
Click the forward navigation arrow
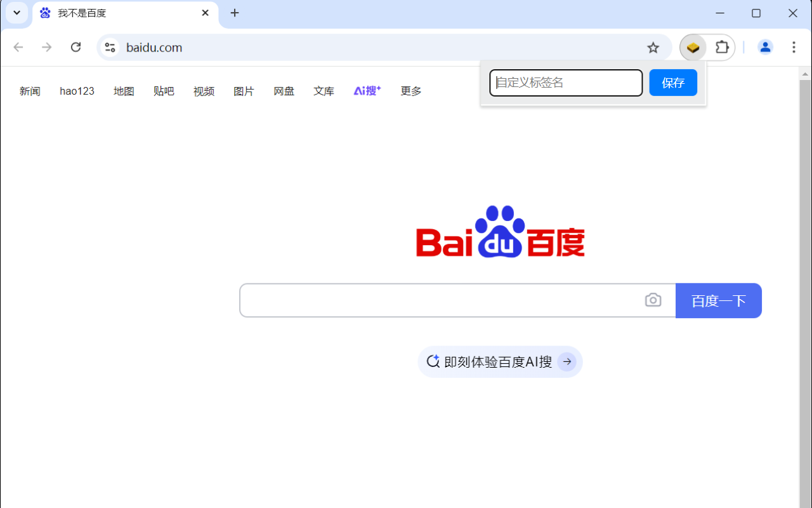[x=46, y=47]
